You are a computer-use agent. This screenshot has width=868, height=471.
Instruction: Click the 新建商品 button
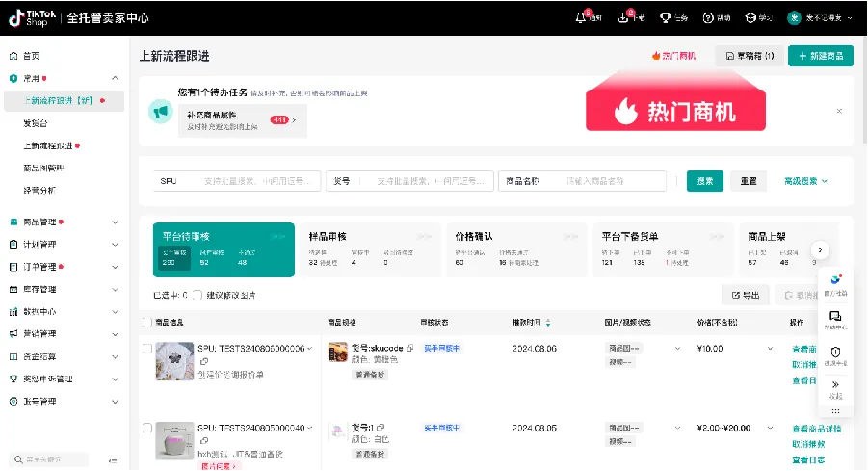click(820, 56)
